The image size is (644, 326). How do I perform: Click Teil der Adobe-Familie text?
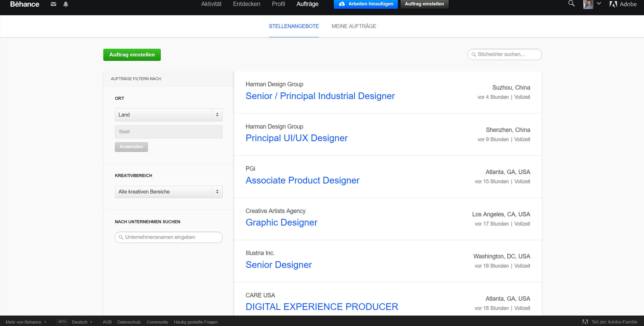(614, 322)
